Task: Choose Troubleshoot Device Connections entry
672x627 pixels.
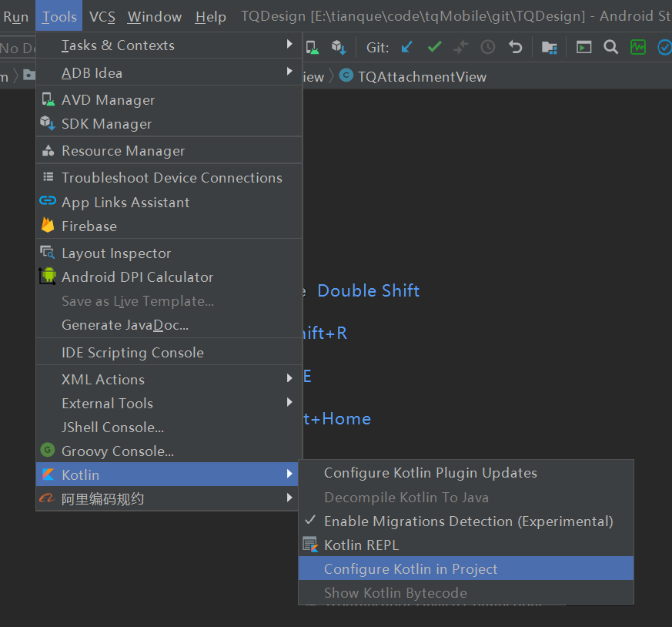Action: [169, 178]
